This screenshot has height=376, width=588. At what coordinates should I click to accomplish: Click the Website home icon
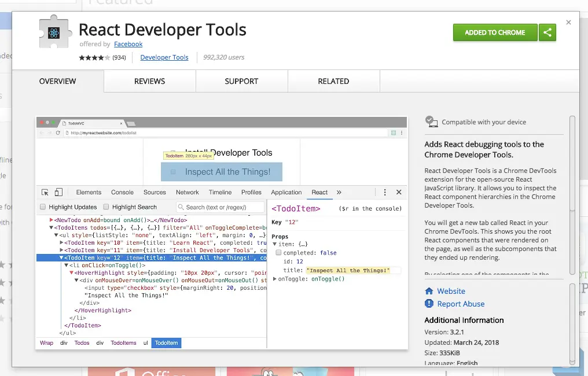pyautogui.click(x=429, y=291)
